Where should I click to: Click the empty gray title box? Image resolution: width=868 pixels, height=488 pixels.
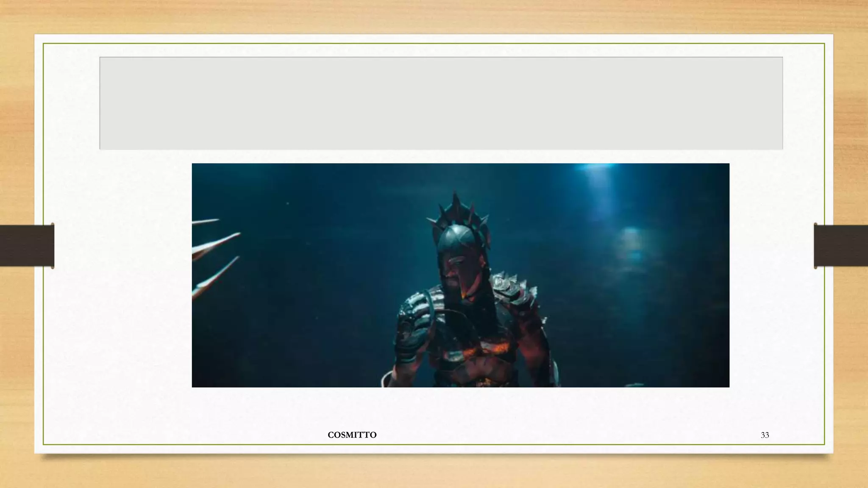pos(441,103)
